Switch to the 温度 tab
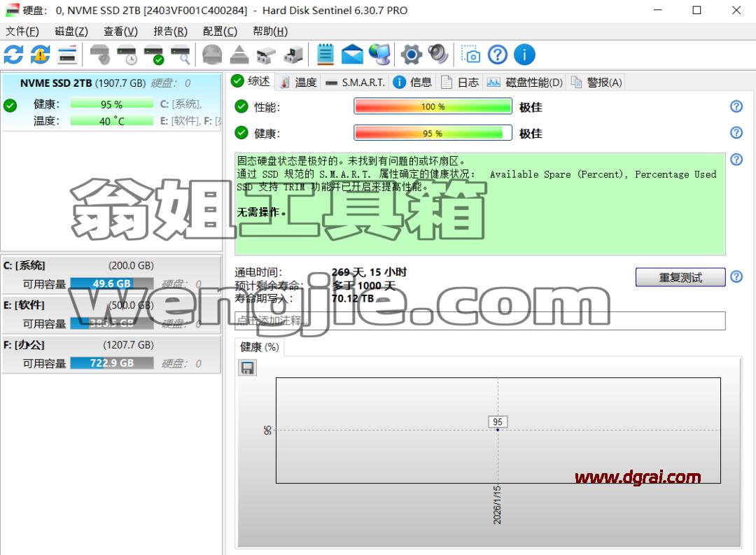This screenshot has height=555, width=756. [298, 83]
